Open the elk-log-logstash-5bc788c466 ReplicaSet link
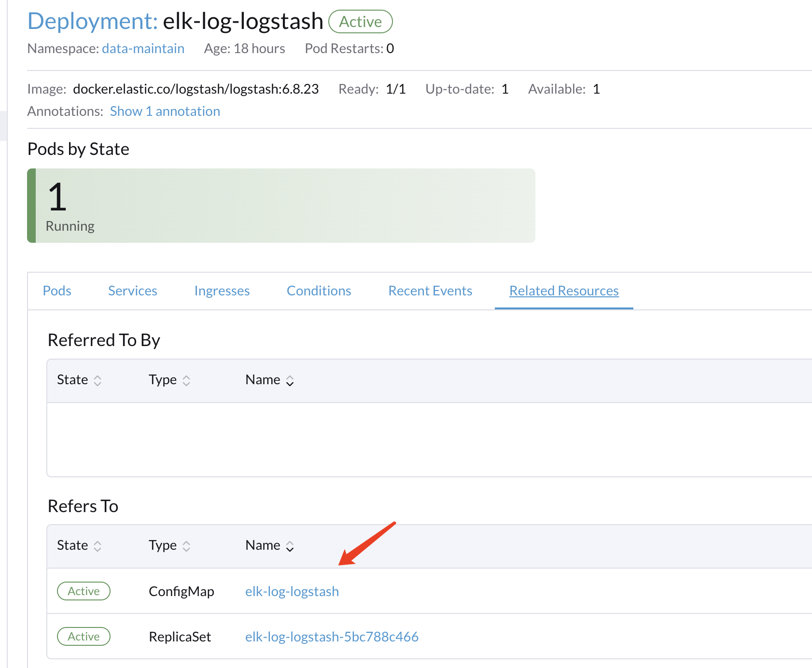 (x=332, y=637)
